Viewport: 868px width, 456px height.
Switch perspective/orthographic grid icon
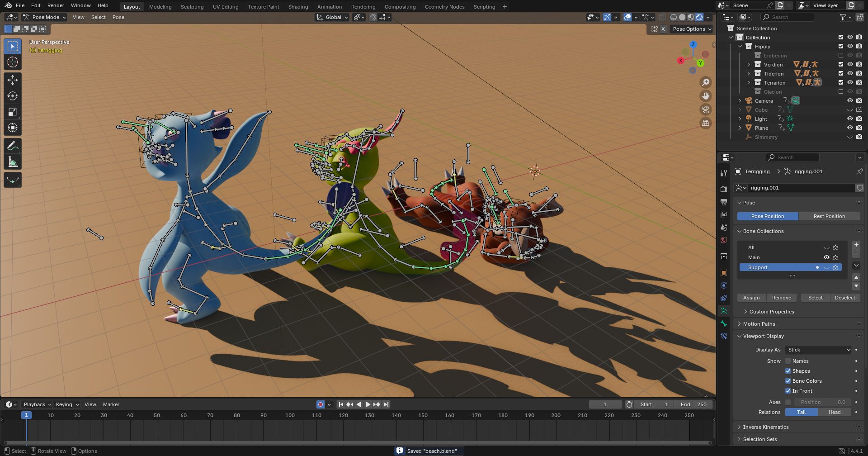pos(705,123)
